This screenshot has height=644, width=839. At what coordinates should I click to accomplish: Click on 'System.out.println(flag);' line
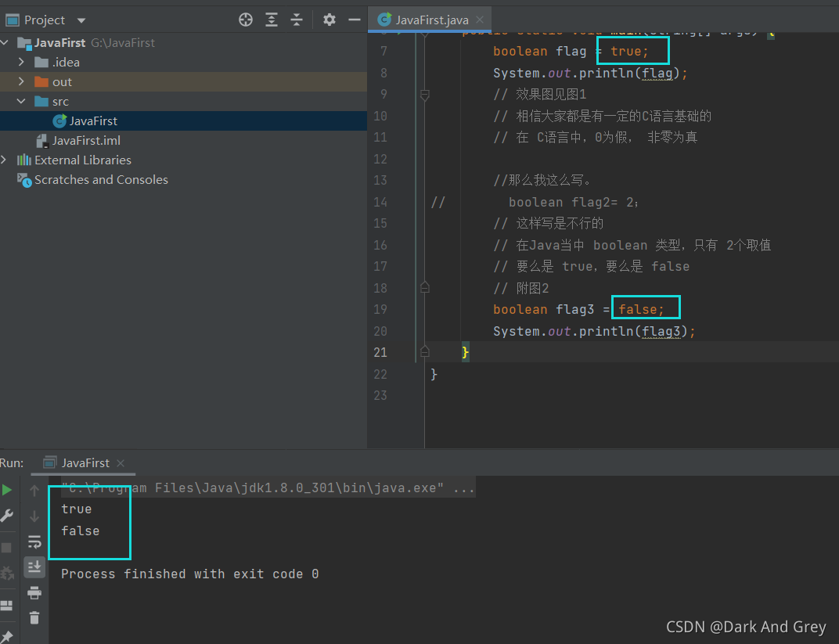[590, 74]
